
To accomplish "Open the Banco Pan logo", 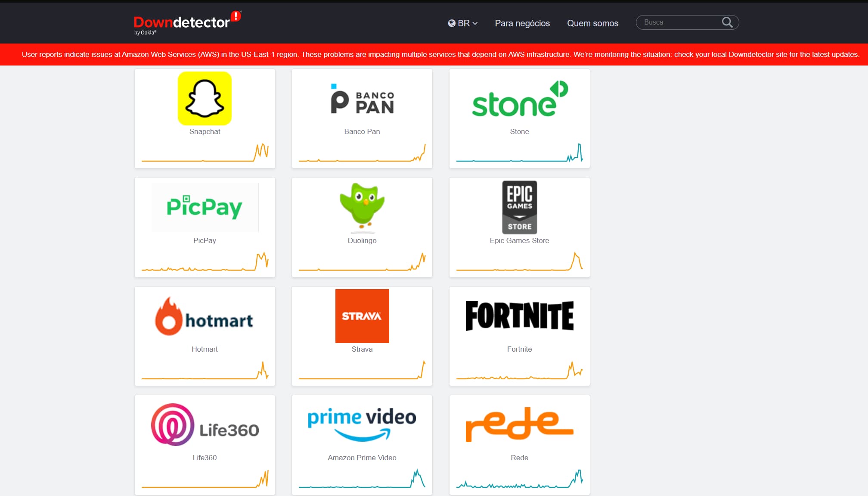I will [x=362, y=98].
